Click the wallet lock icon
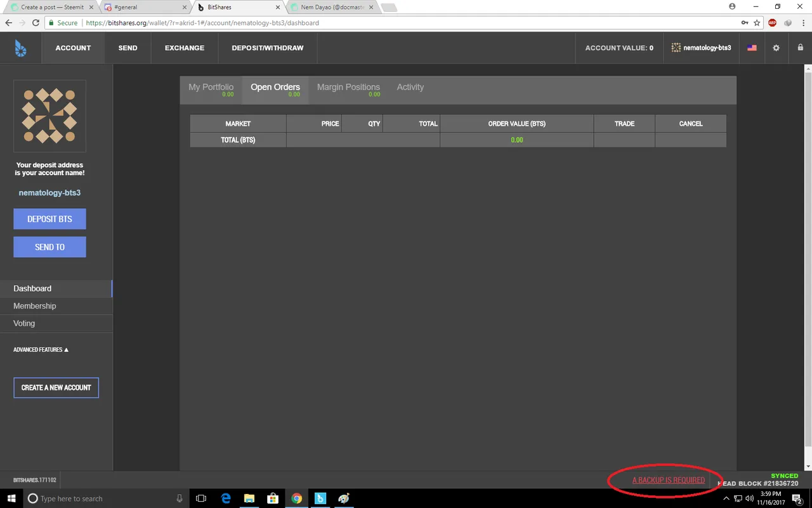 pos(800,48)
